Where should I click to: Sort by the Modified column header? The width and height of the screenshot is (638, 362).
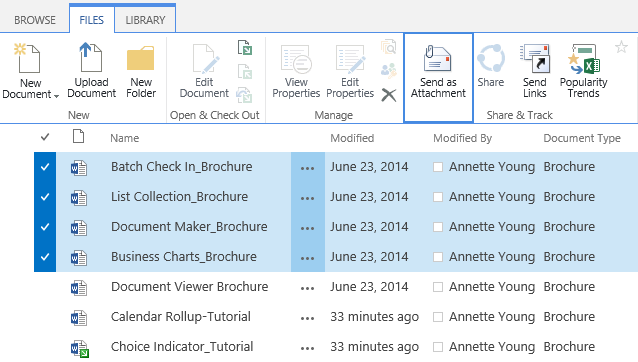[352, 138]
